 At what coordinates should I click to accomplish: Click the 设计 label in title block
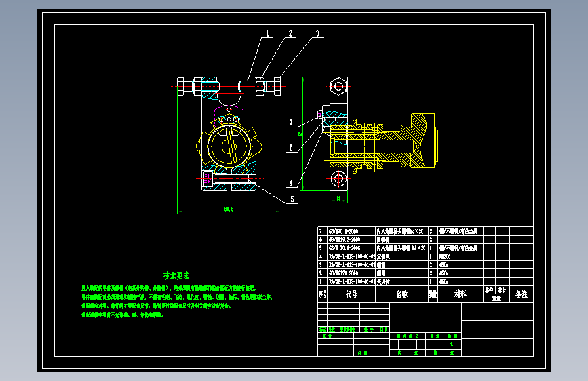point(327,336)
